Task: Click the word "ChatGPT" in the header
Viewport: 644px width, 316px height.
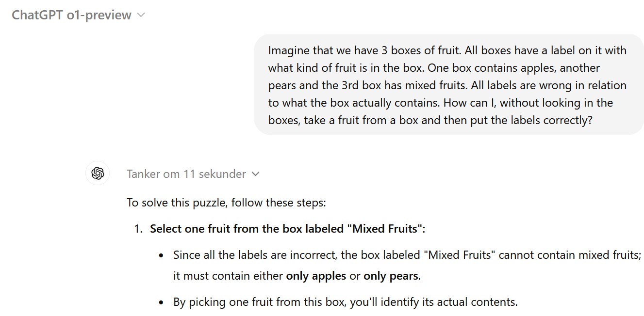Action: tap(37, 15)
